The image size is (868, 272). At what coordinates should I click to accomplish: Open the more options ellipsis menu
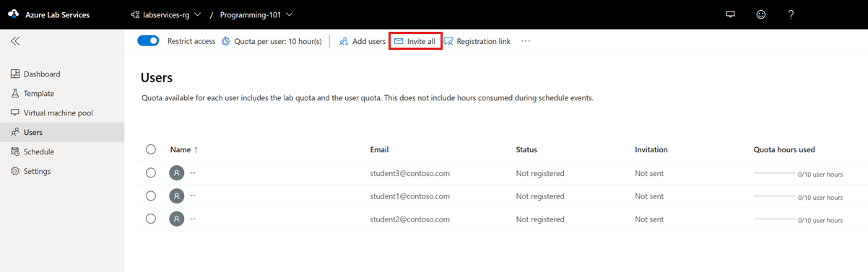[x=526, y=42]
